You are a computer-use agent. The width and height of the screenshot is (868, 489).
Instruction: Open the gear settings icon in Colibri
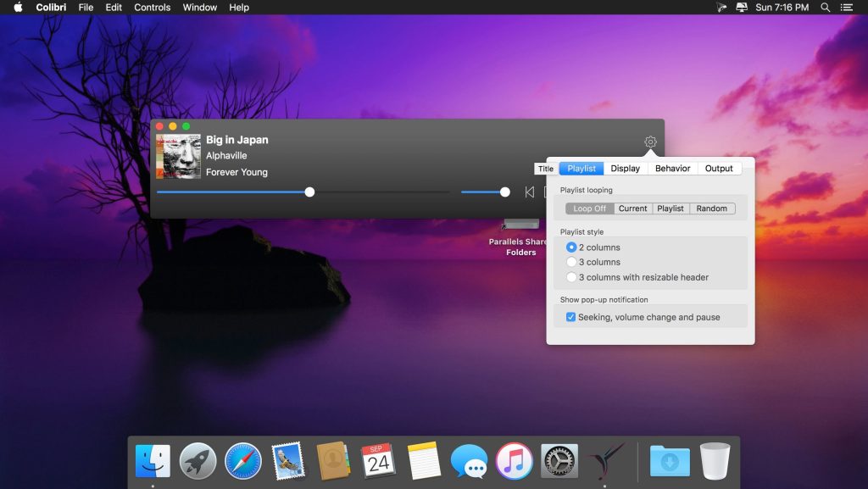650,142
